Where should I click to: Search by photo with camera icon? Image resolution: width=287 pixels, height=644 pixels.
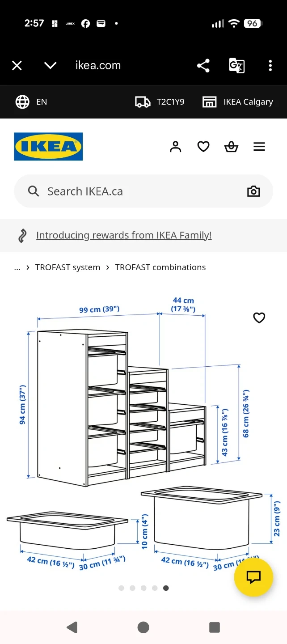253,191
